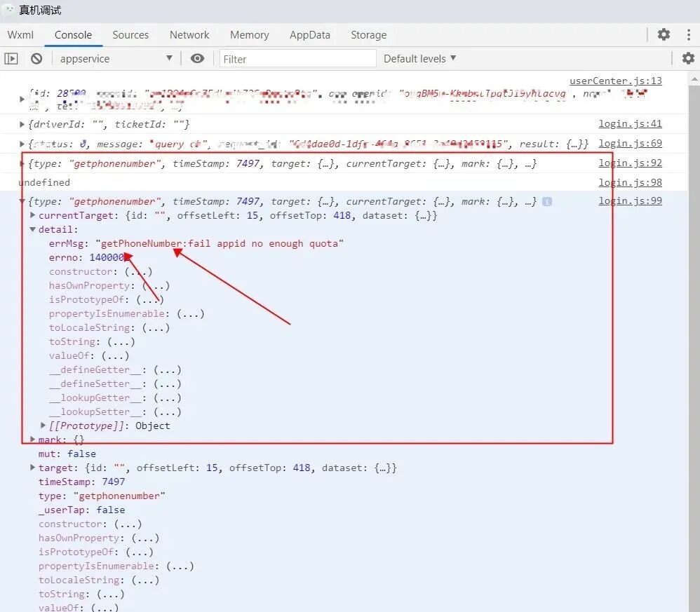Open DevTools settings gear in tab bar
Screen dimensions: 700x612
[x=664, y=34]
